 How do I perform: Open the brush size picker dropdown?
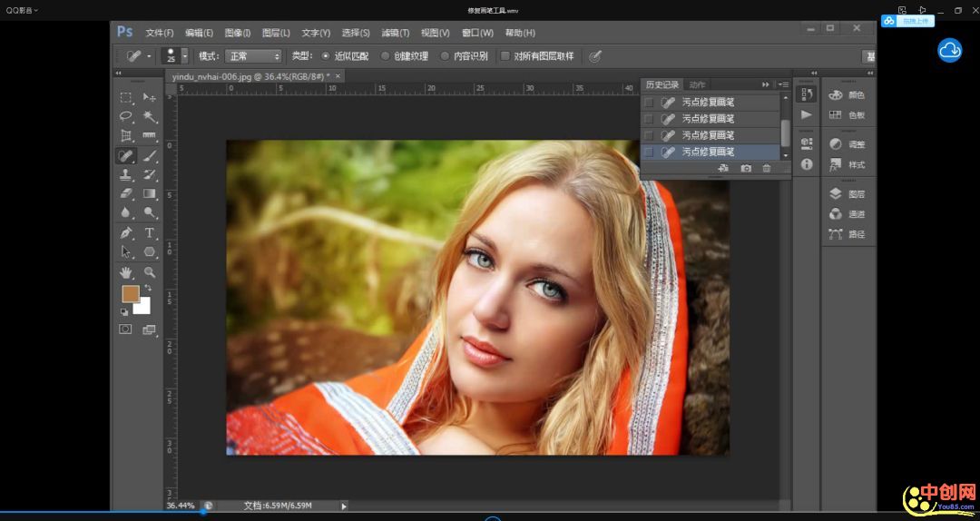point(185,56)
